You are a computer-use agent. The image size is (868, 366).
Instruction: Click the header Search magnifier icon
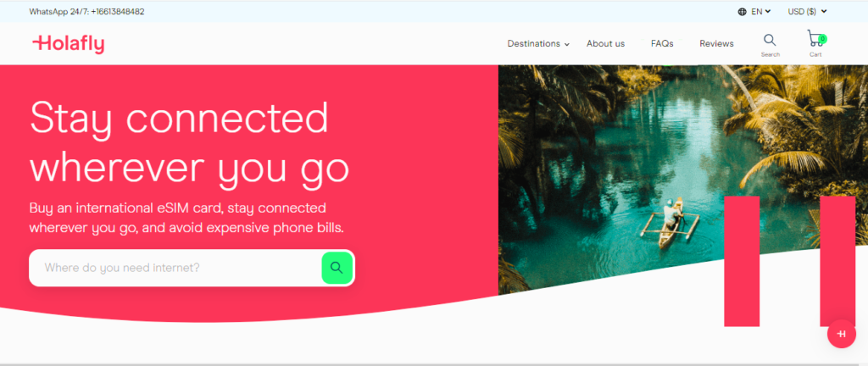tap(770, 40)
